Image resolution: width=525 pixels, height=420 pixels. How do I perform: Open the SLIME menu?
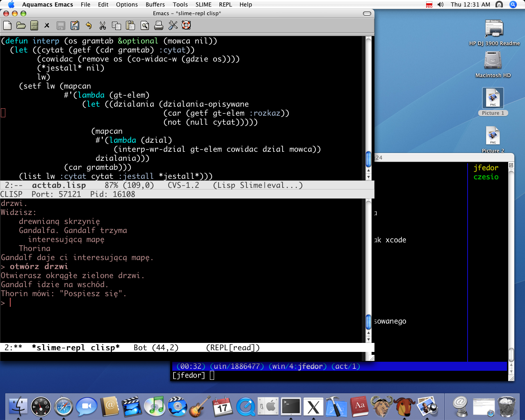[203, 5]
